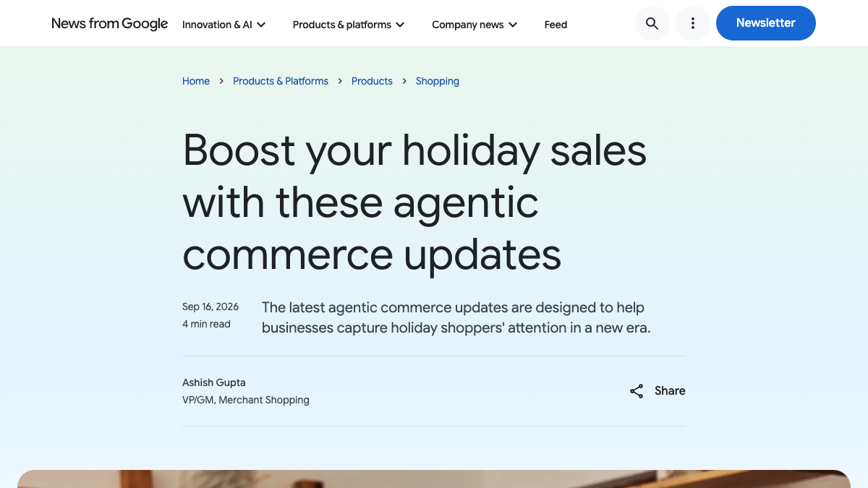Click the hero image below the article header

(x=434, y=479)
